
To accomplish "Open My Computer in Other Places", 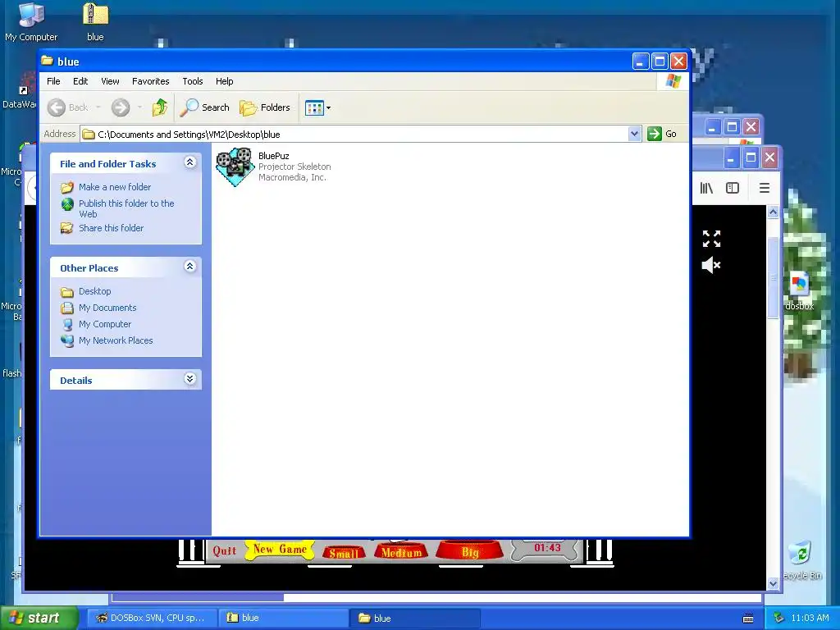I will pos(105,324).
